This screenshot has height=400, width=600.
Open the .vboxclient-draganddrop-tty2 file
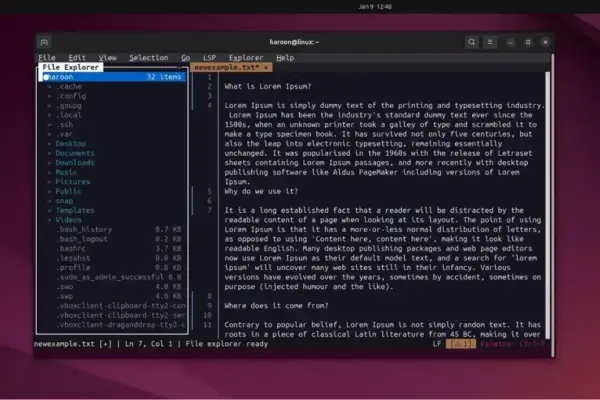121,325
